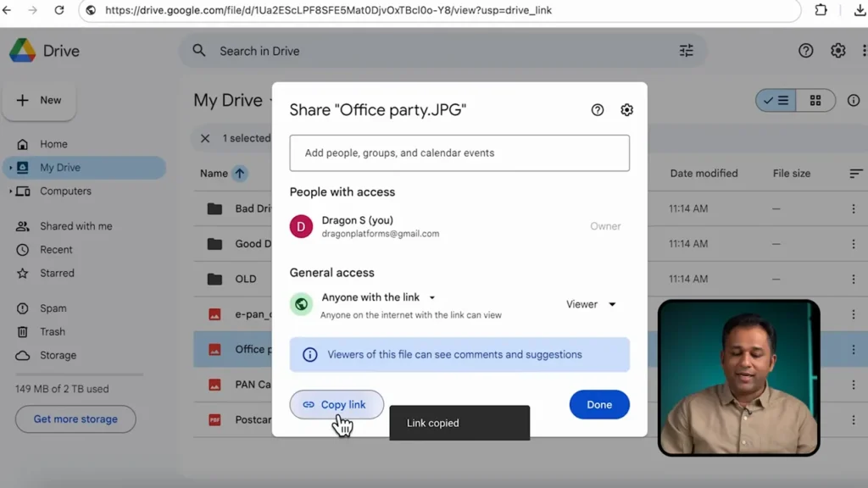Open Drive settings gear in header
This screenshot has height=488, width=868.
point(837,51)
